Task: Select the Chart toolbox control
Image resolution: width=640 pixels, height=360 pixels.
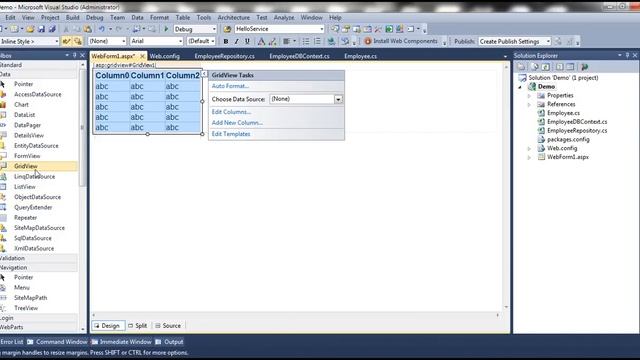Action: (x=21, y=104)
